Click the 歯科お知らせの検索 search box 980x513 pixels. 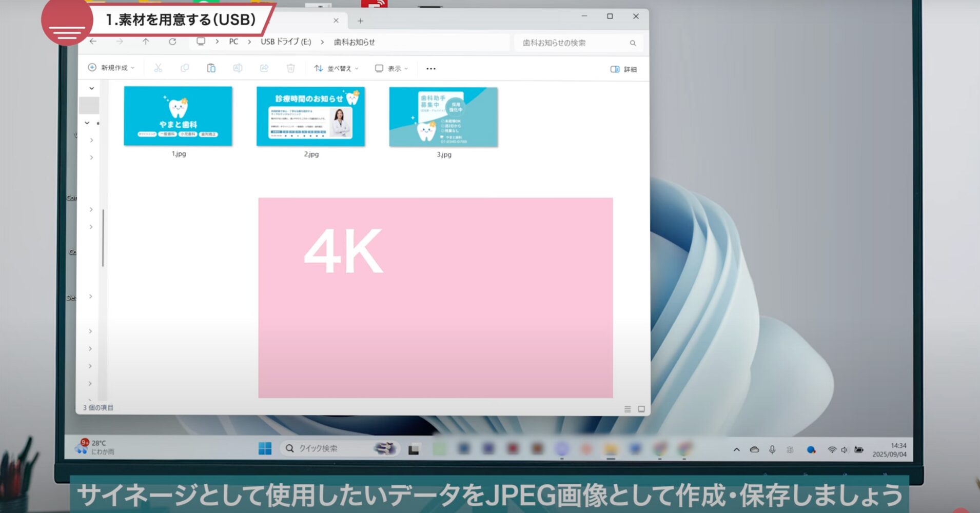pos(572,43)
